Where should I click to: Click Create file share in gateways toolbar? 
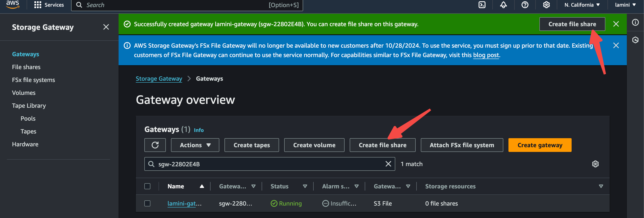[x=383, y=145]
